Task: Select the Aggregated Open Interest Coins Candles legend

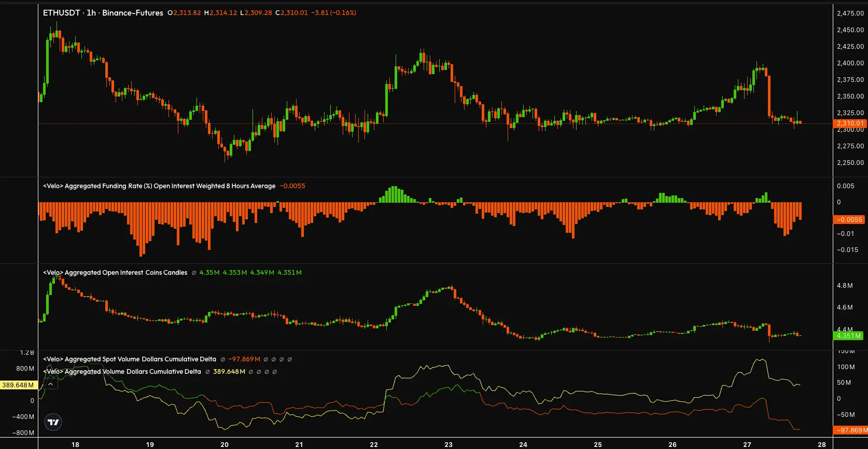Action: (115, 273)
